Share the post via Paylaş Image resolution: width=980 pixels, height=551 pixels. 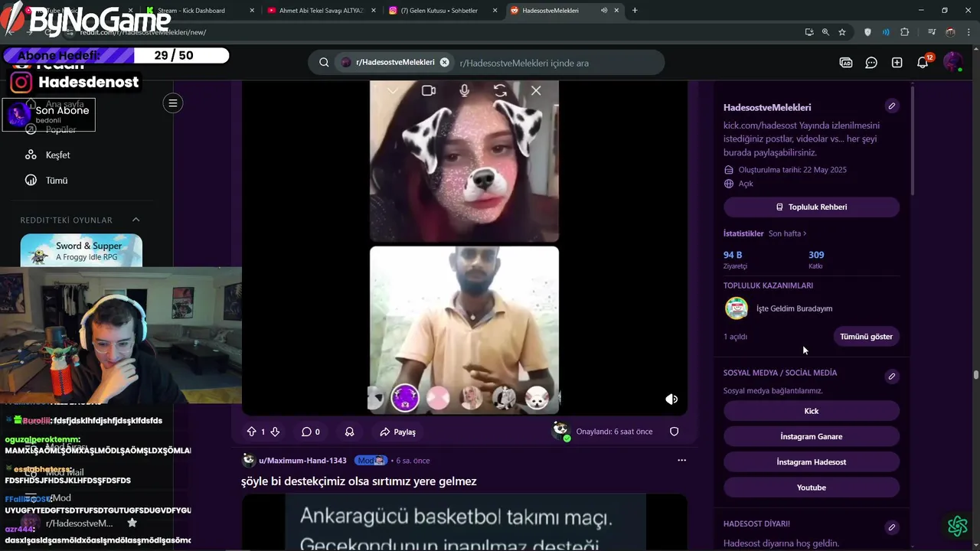pyautogui.click(x=398, y=432)
